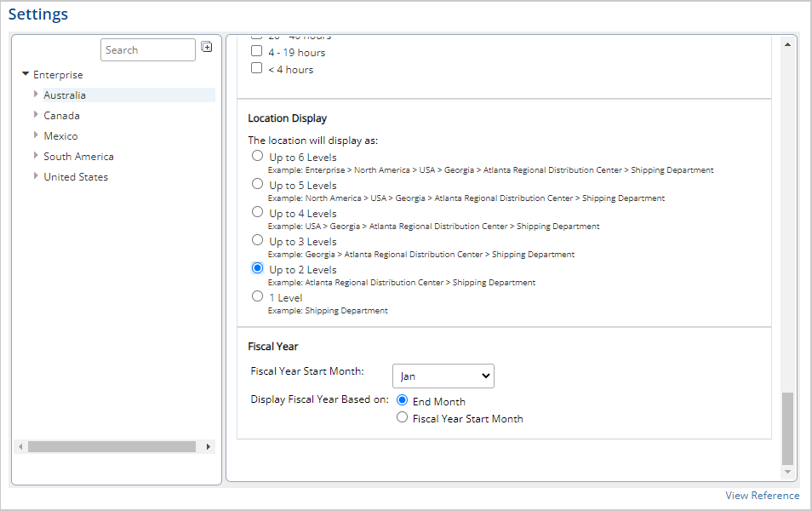
Task: Click the expand-all icon beside Search box
Action: pyautogui.click(x=206, y=47)
